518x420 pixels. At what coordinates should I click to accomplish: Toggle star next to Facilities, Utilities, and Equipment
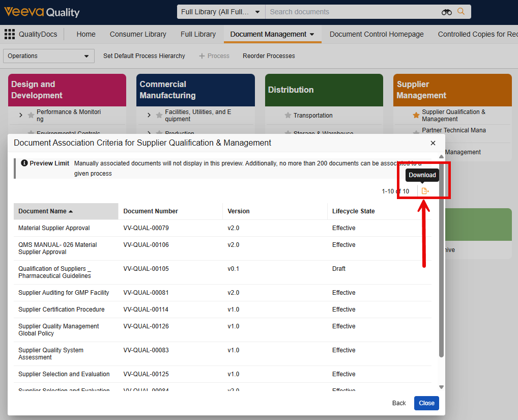[x=159, y=116]
